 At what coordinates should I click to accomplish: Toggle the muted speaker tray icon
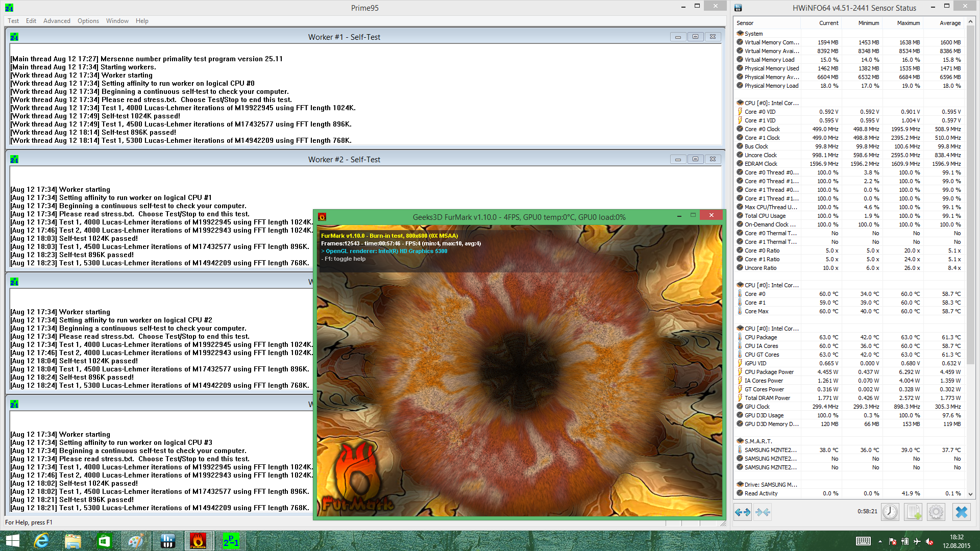pyautogui.click(x=929, y=541)
